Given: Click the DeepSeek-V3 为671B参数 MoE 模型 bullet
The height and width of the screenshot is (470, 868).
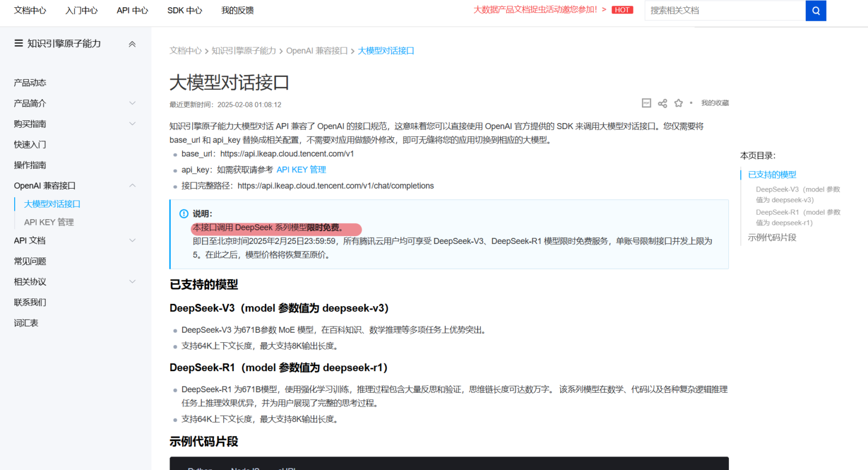Looking at the screenshot, I should 334,330.
